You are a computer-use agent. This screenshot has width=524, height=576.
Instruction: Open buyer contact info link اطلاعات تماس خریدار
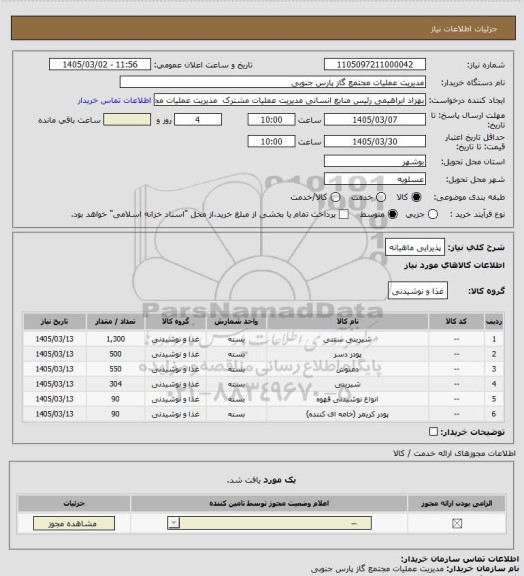pyautogui.click(x=114, y=100)
